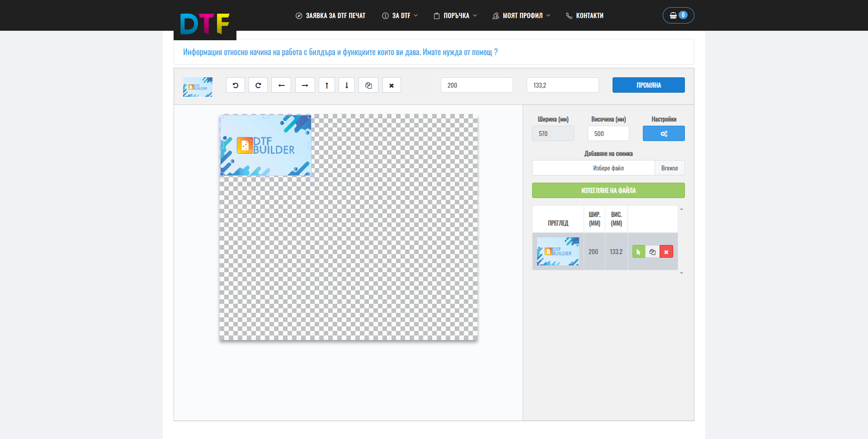
Task: Expand the ЗА DTF dropdown menu
Action: tap(400, 16)
